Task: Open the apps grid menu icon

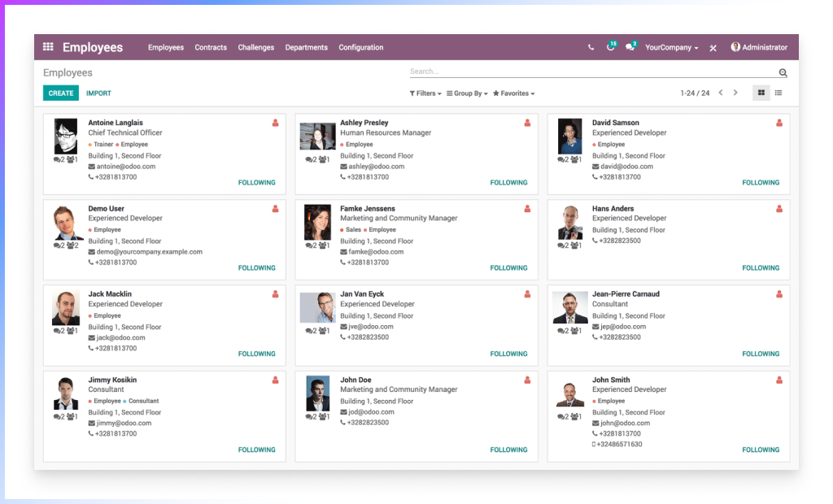Action: pos(48,47)
